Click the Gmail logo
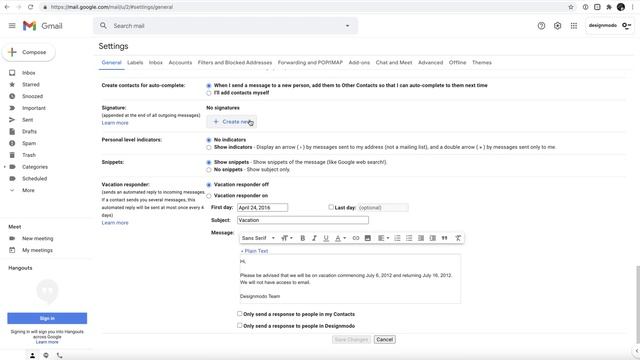Screen dimensions: 640x360 click(x=42, y=26)
